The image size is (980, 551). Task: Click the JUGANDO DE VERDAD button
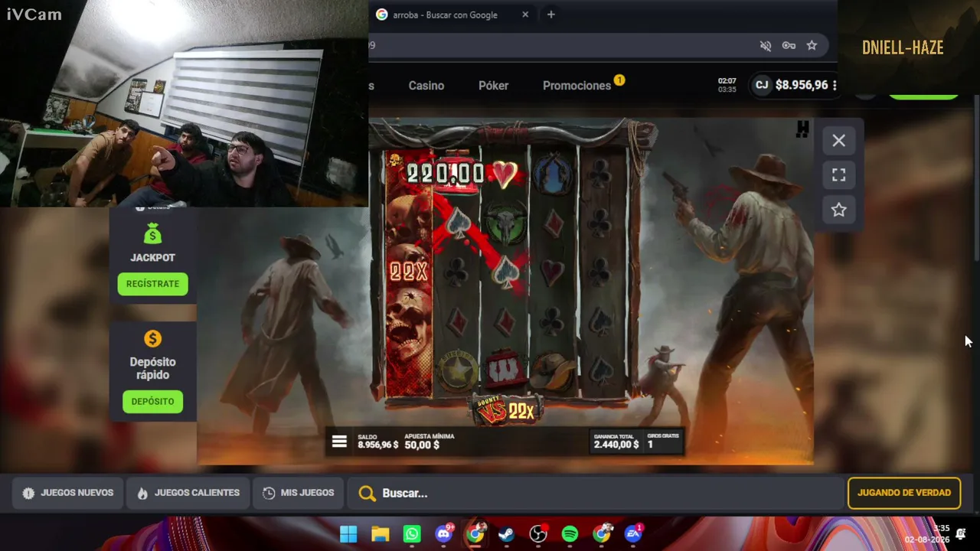tap(904, 493)
